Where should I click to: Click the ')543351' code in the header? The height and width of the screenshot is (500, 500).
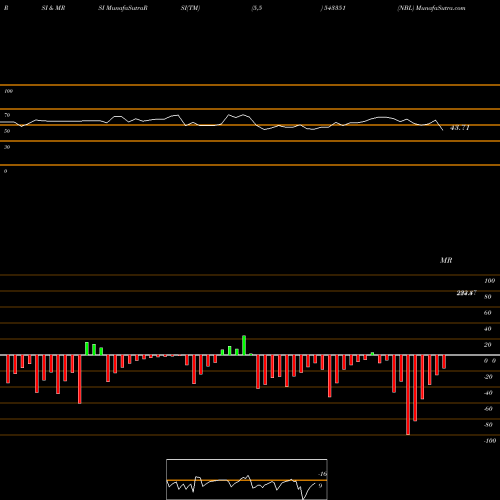pyautogui.click(x=333, y=8)
